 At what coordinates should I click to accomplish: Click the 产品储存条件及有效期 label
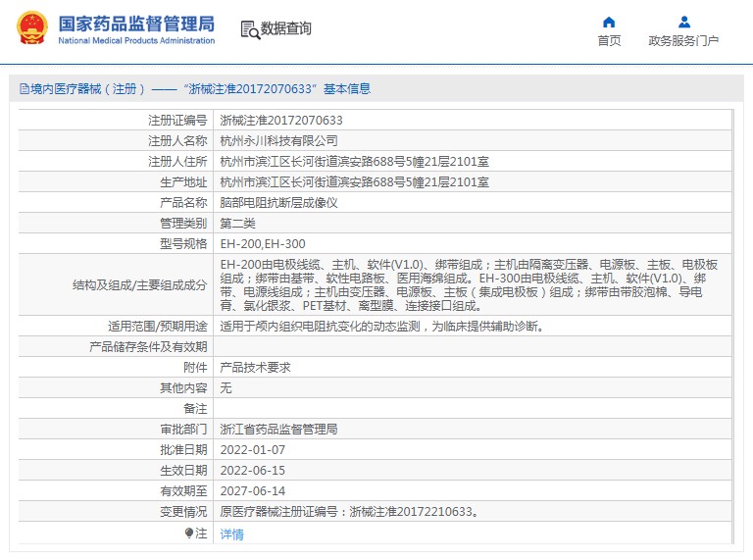click(x=148, y=347)
